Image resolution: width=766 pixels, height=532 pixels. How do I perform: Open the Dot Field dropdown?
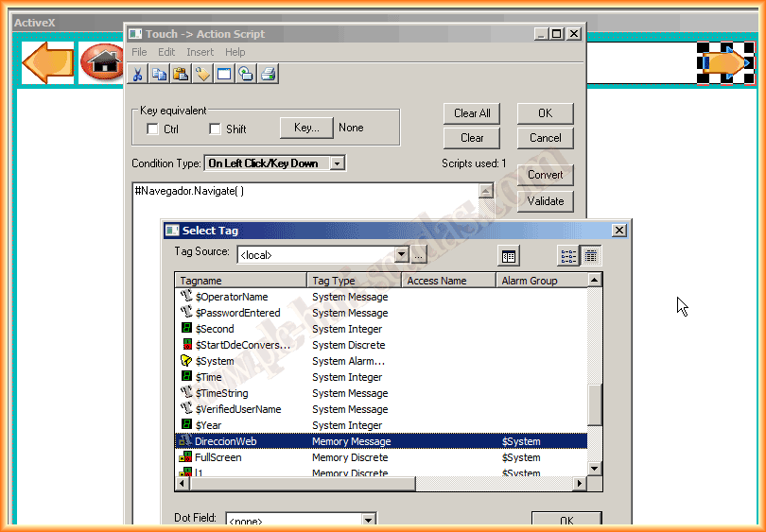coord(369,521)
